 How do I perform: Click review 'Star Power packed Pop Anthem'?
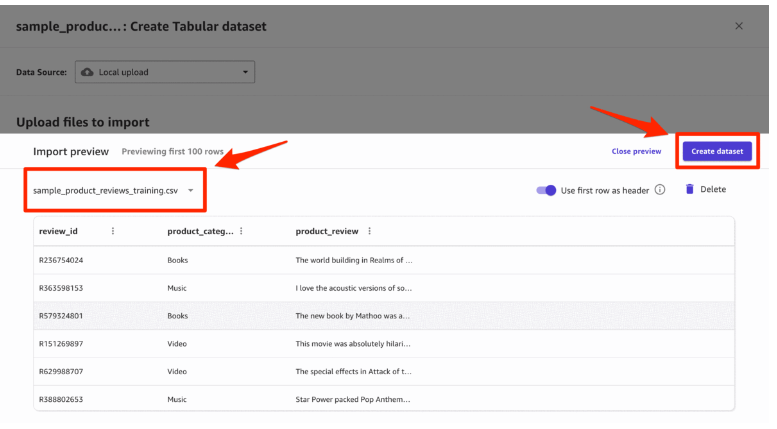(x=353, y=399)
